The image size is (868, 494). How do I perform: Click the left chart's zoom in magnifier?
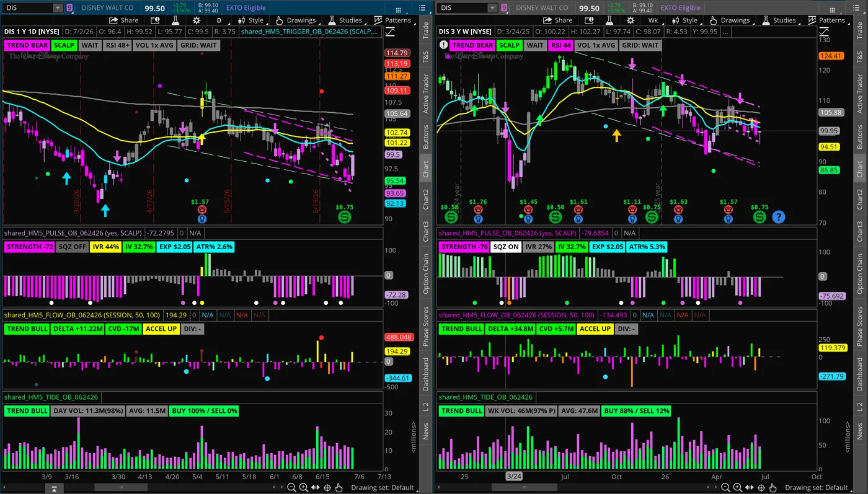[x=303, y=487]
